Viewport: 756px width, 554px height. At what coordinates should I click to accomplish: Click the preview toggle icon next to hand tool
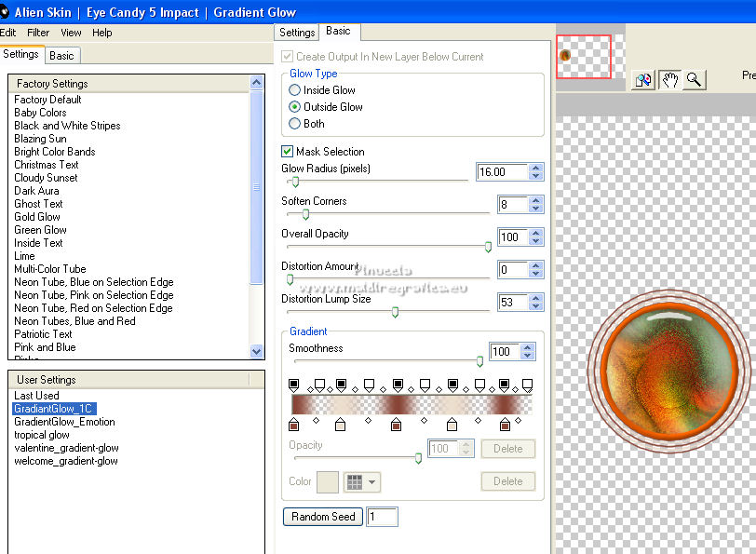pyautogui.click(x=643, y=79)
